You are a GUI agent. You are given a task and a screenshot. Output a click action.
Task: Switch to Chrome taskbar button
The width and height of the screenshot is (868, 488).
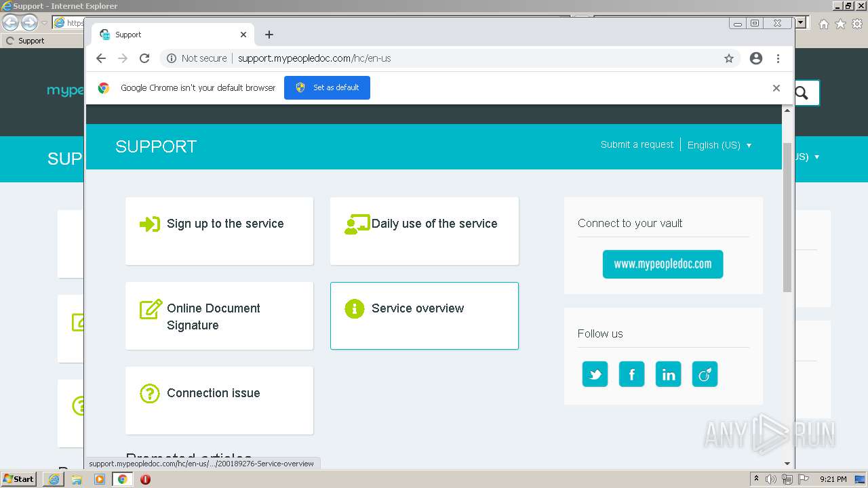coord(122,479)
